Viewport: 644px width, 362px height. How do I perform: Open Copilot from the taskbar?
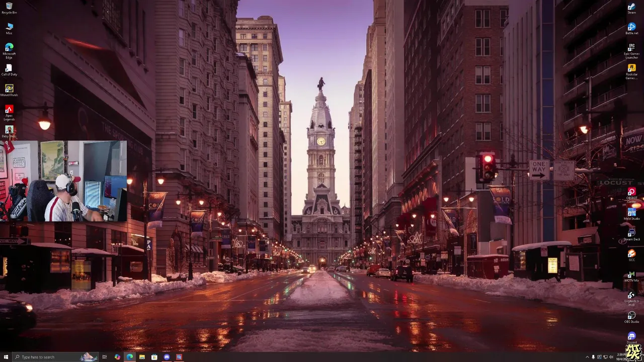(117, 357)
